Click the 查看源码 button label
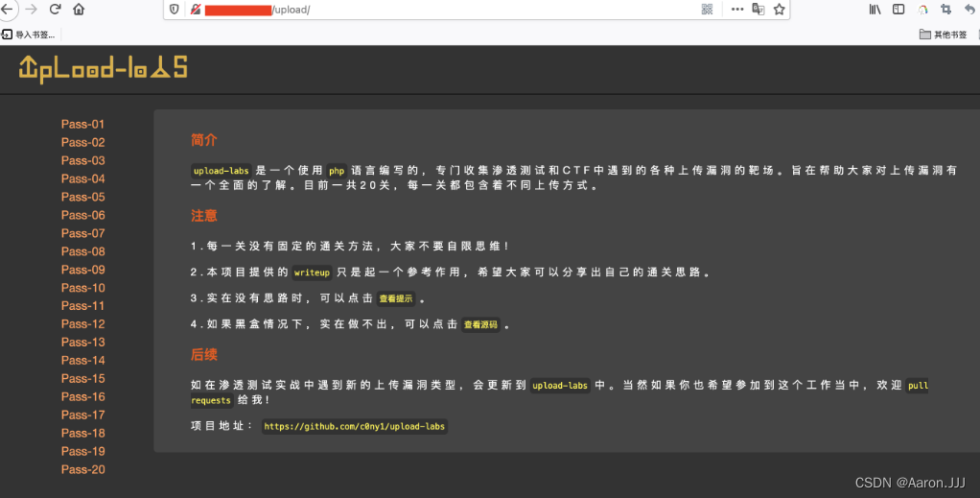This screenshot has width=980, height=498. click(x=480, y=325)
